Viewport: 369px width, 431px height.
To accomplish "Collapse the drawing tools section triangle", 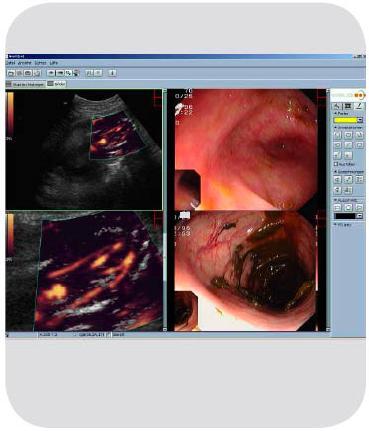I will pos(336,128).
